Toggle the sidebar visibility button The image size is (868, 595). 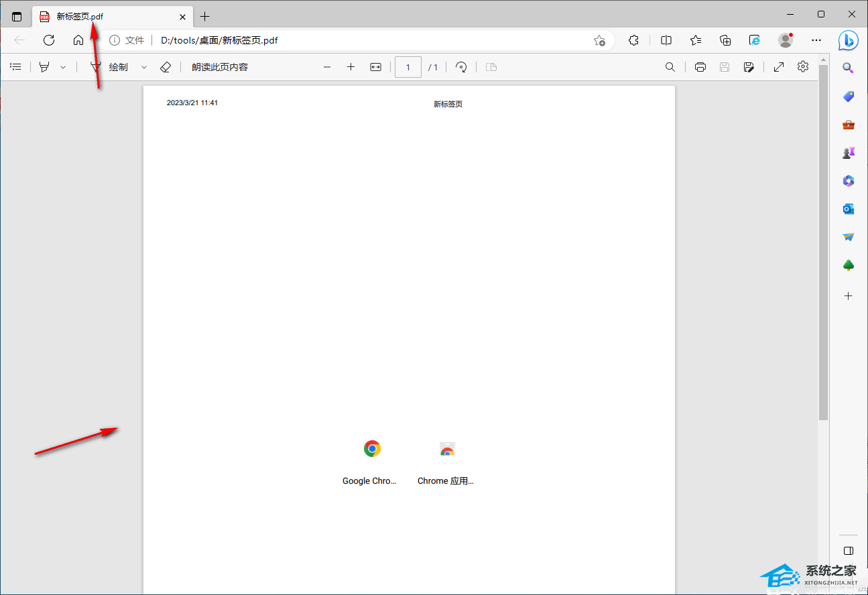(x=848, y=551)
